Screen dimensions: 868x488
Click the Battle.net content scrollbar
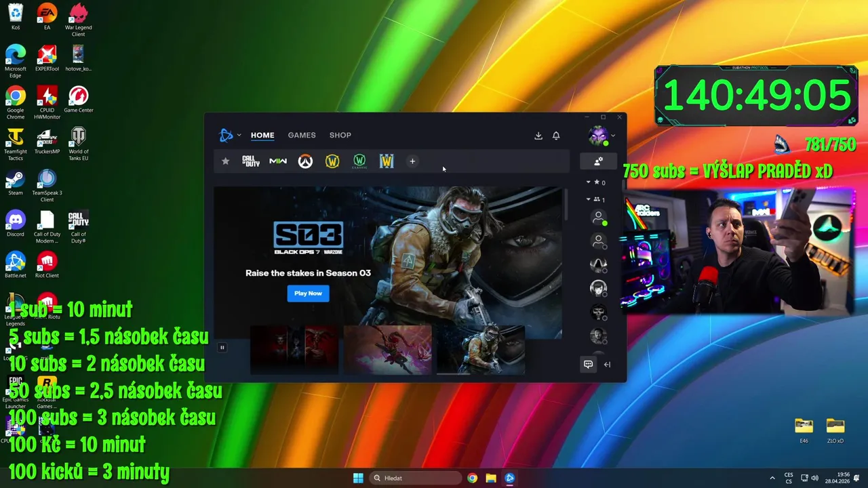pos(567,205)
